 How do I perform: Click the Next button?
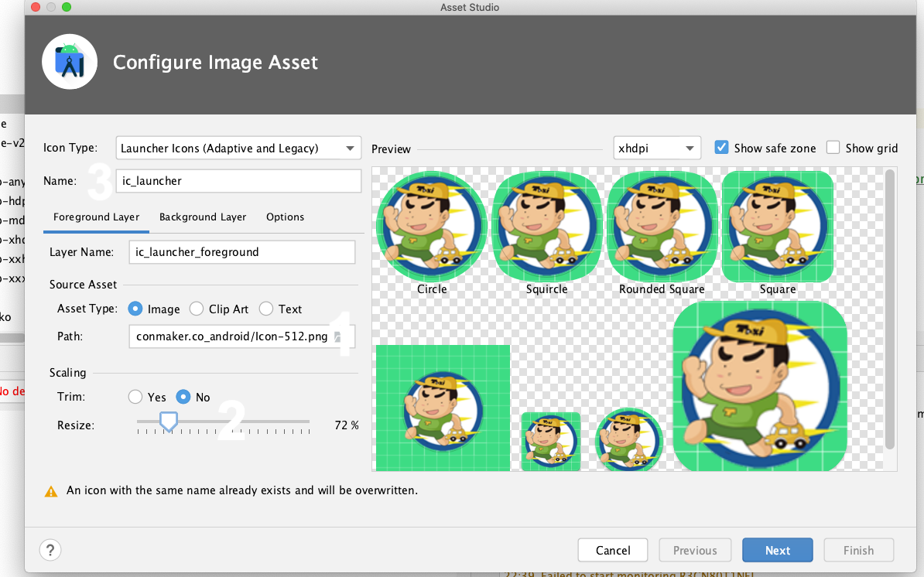[777, 550]
